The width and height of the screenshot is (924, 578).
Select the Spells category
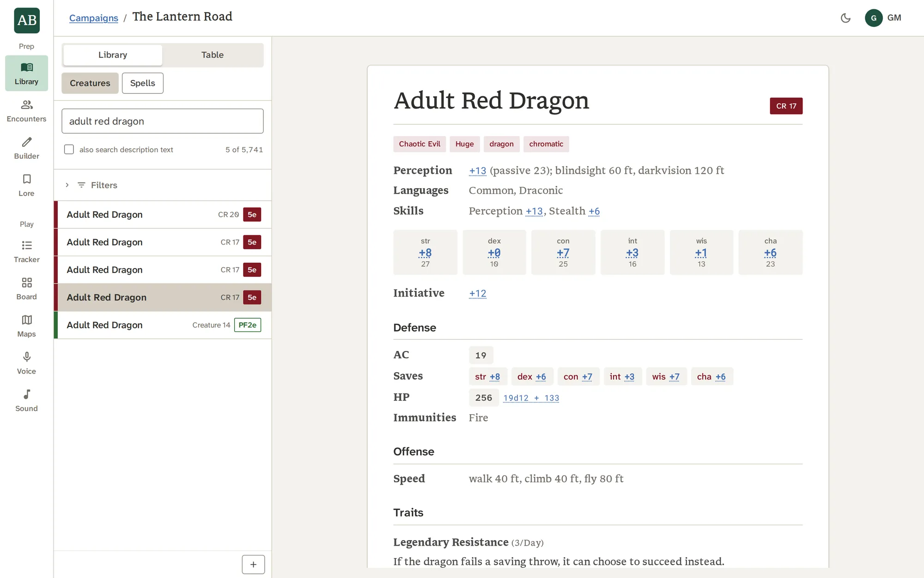point(143,83)
